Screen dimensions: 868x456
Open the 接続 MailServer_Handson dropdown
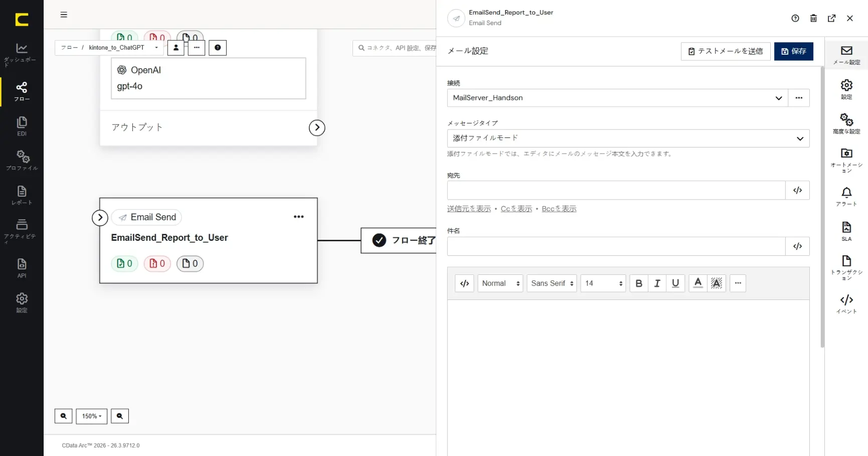tap(617, 98)
